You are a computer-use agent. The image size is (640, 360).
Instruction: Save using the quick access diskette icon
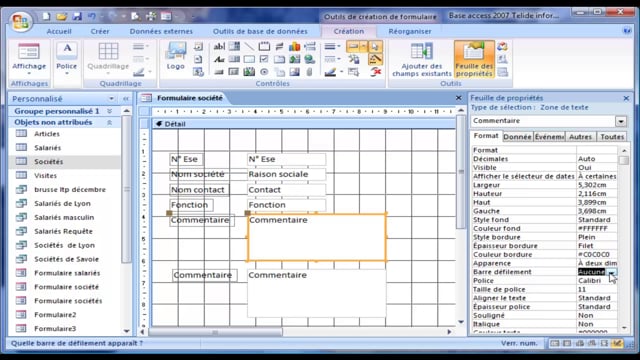pos(77,16)
